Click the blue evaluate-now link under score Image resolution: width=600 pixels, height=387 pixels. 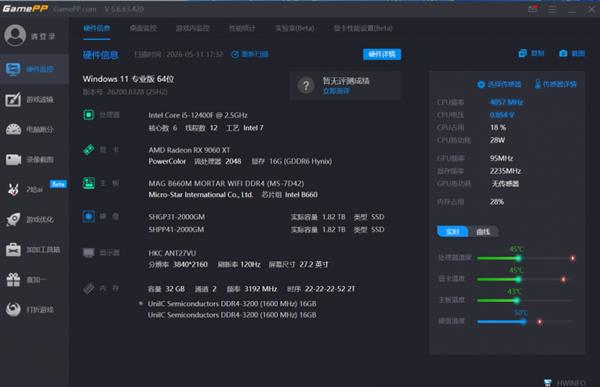336,91
